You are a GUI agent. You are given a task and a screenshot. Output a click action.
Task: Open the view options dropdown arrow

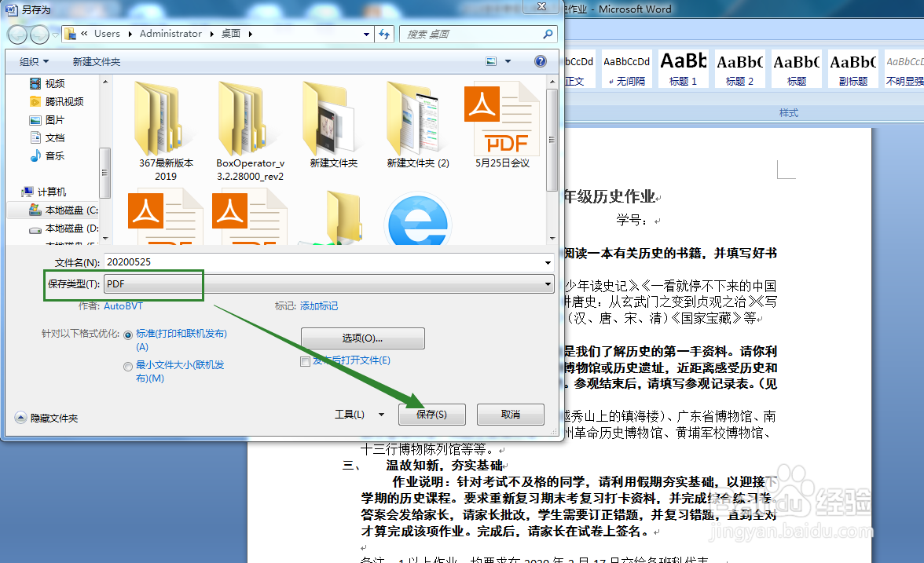point(508,61)
